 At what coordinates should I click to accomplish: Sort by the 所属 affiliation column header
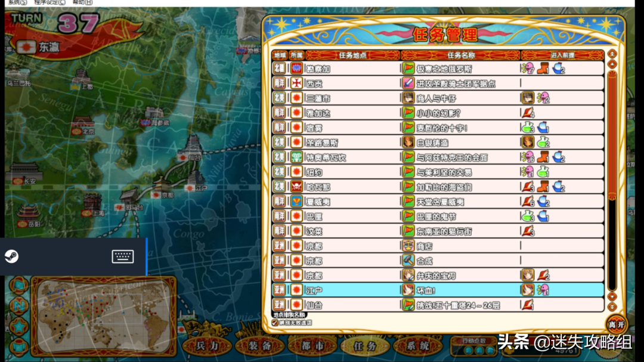296,55
